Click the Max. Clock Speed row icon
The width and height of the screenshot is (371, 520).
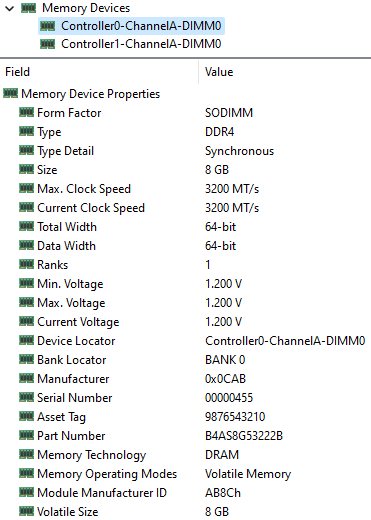click(x=26, y=188)
